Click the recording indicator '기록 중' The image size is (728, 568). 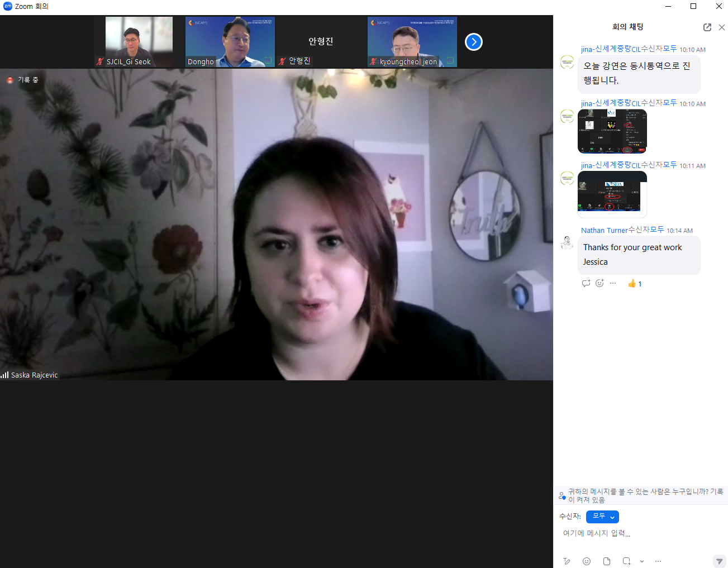pyautogui.click(x=23, y=80)
